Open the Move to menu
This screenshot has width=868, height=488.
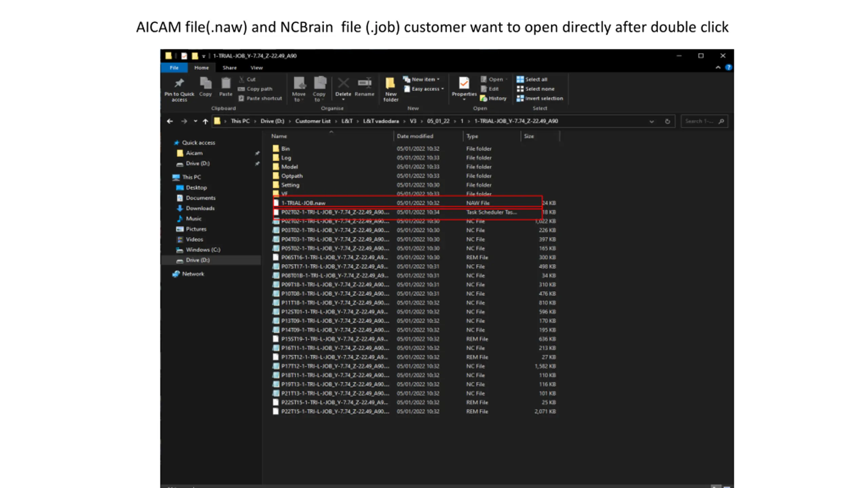(x=299, y=89)
